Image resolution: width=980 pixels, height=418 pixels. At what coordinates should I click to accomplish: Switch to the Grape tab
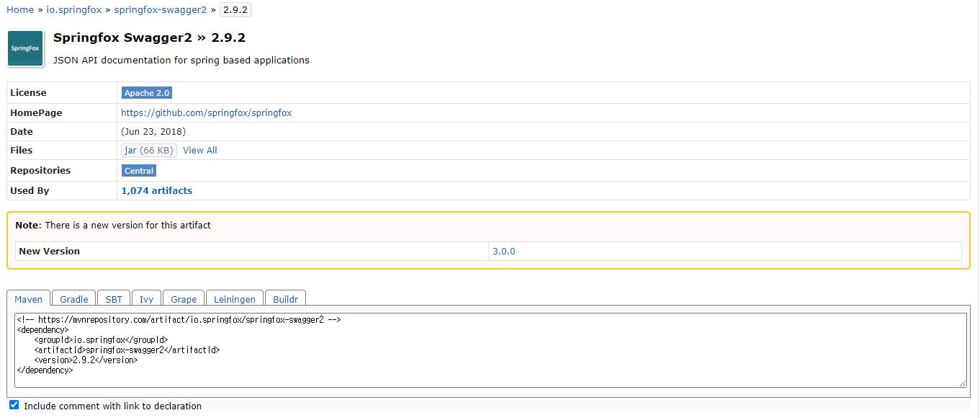(184, 299)
